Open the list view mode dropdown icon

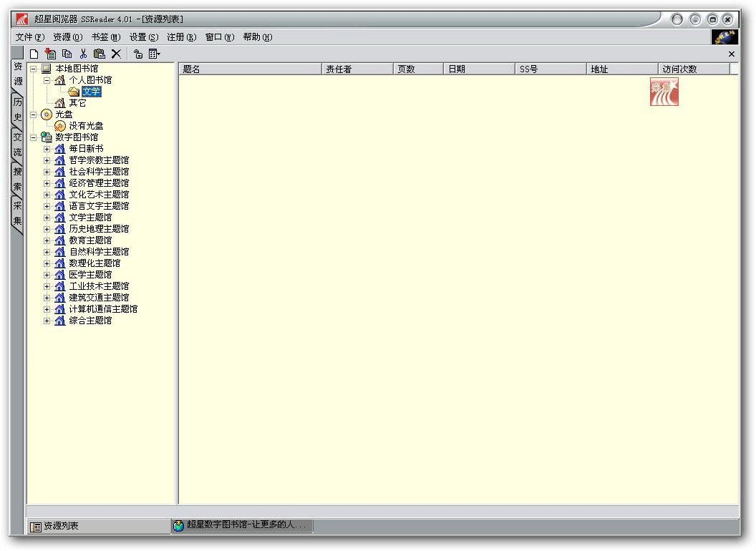coord(155,54)
